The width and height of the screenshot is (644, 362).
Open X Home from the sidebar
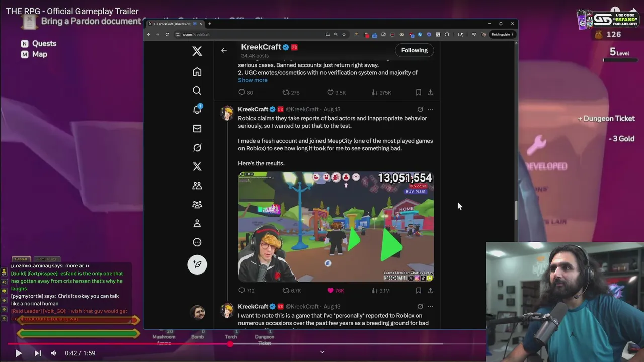197,72
